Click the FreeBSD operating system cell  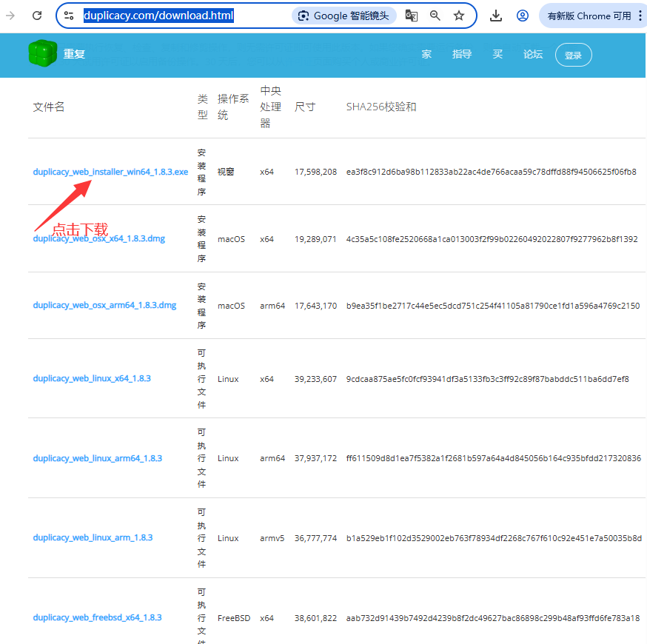[x=234, y=618]
